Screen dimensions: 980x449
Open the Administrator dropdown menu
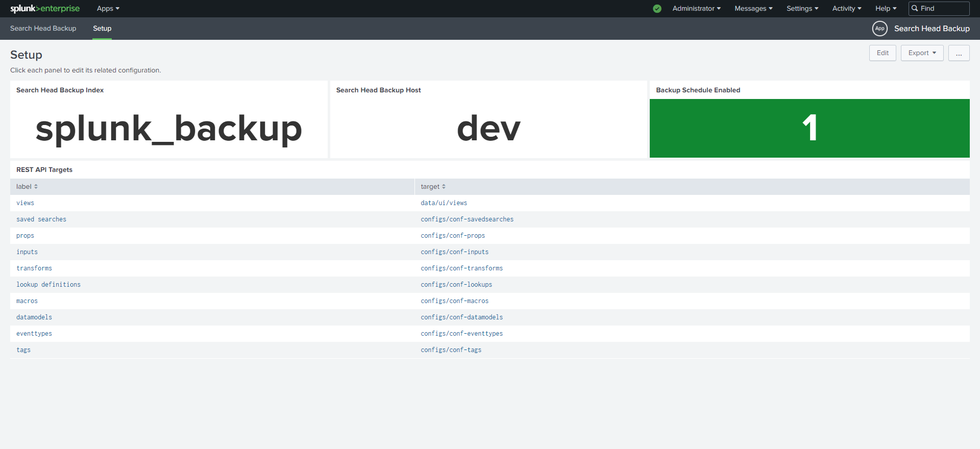(696, 9)
